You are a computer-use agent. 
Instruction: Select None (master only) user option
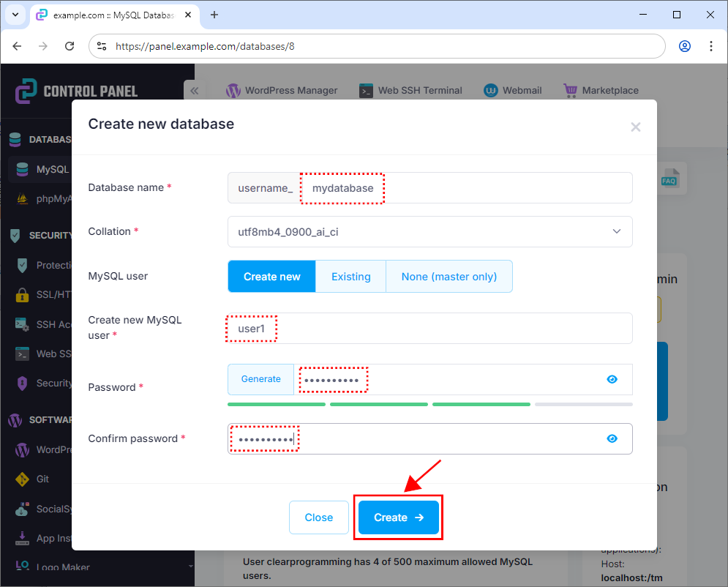click(449, 277)
